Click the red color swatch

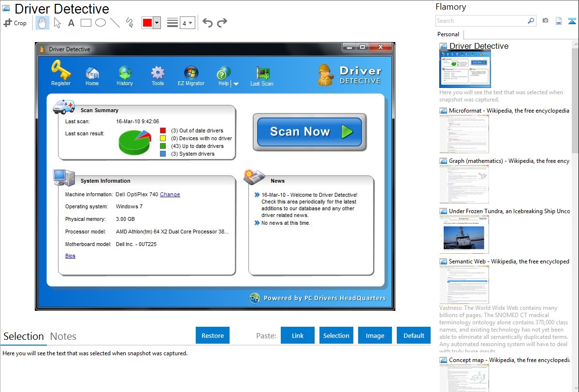click(147, 23)
